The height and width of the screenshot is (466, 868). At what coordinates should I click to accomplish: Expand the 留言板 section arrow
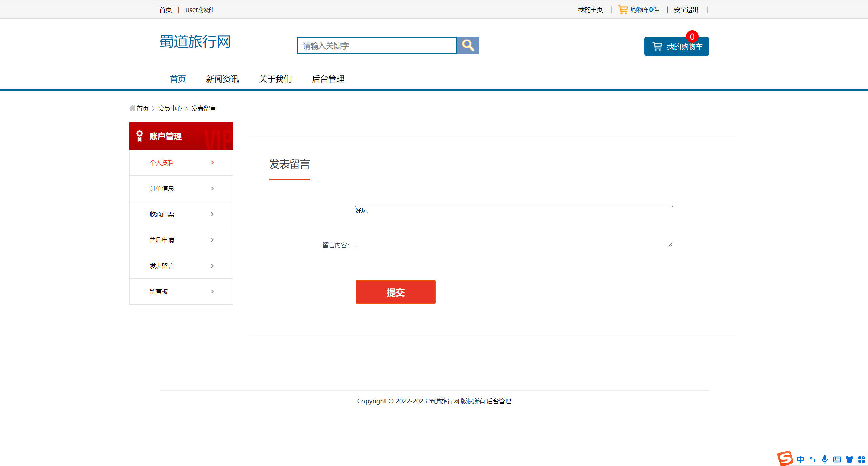click(x=212, y=291)
